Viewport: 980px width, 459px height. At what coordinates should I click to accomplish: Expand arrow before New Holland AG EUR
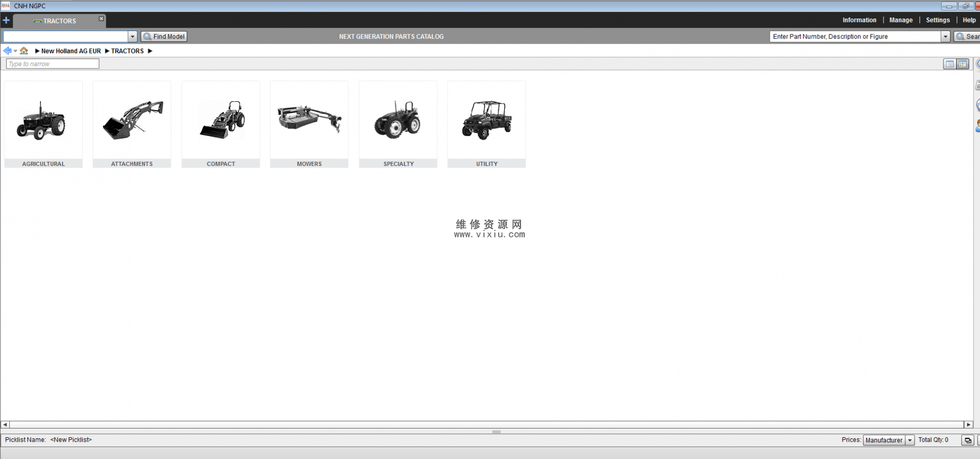tap(37, 51)
